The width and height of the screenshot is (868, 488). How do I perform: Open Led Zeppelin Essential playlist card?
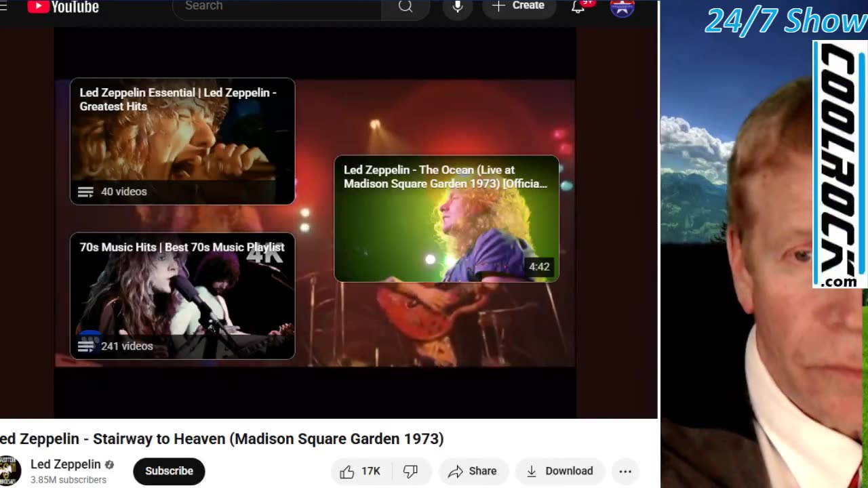tap(182, 141)
